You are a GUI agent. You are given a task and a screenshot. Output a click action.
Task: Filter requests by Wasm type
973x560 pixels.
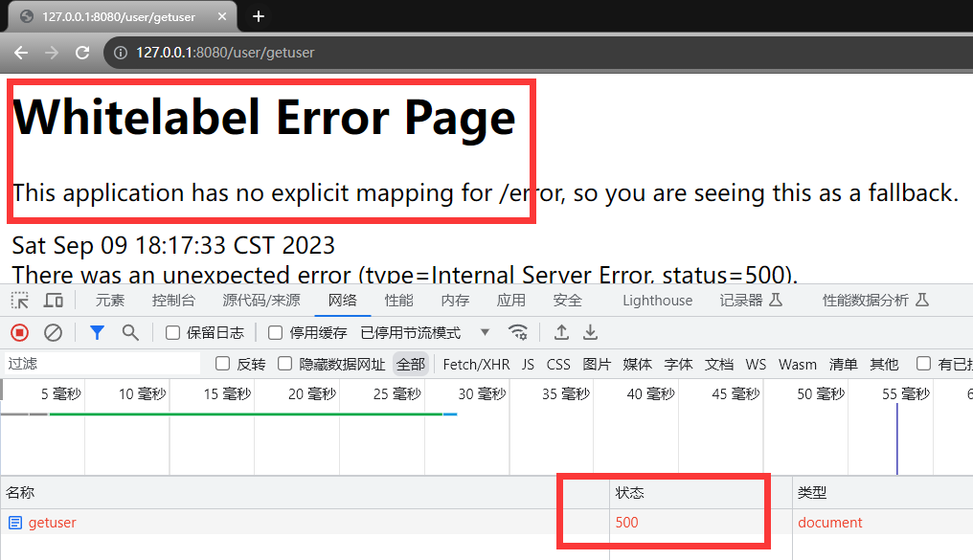pos(798,365)
